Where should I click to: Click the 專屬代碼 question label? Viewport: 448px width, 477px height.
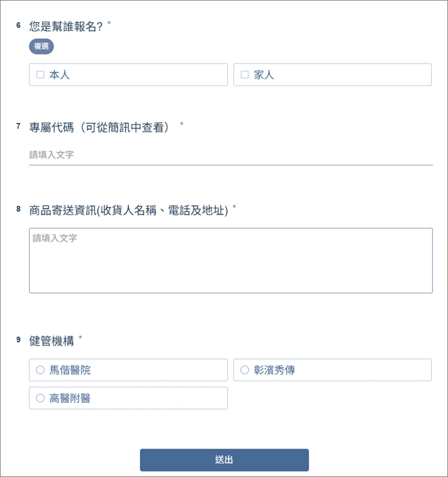(99, 127)
